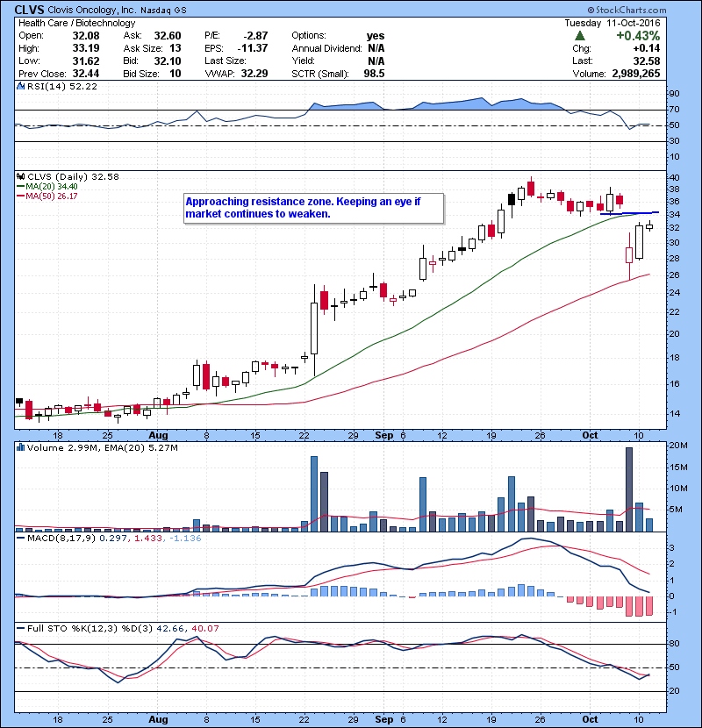Click the VWAP 32.29 value

click(x=254, y=74)
